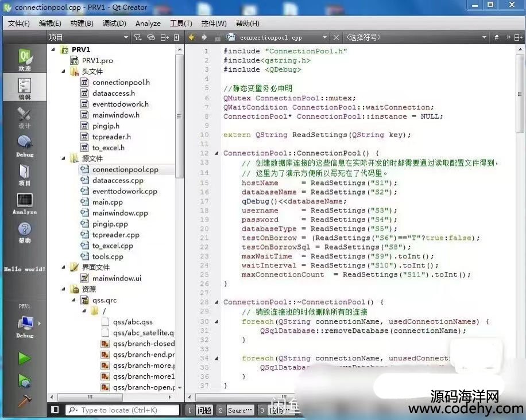The image size is (526, 420).
Task: Open the Welcome (欢迎) mode
Action: pos(25,60)
